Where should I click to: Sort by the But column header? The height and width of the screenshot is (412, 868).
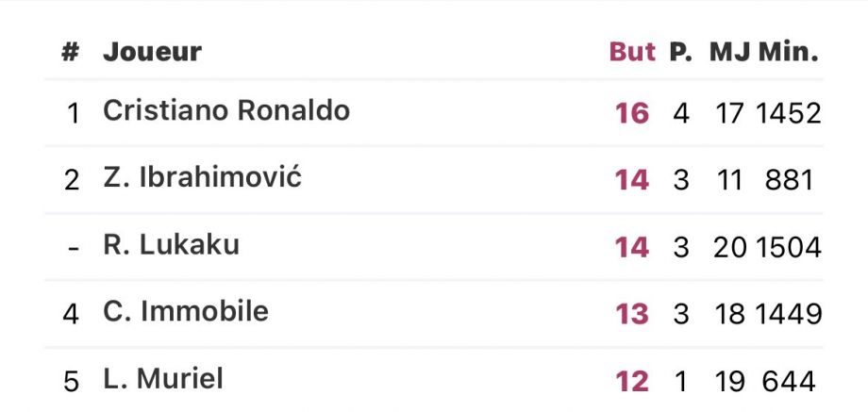632,52
